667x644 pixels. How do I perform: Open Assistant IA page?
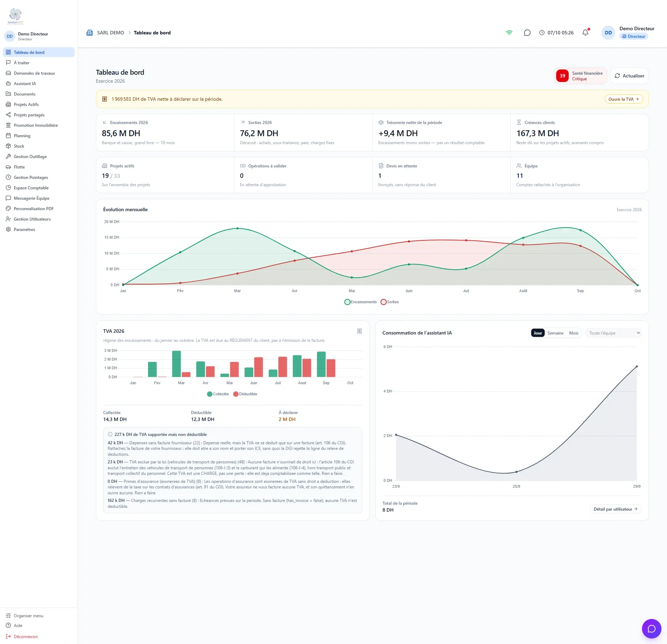point(39,83)
